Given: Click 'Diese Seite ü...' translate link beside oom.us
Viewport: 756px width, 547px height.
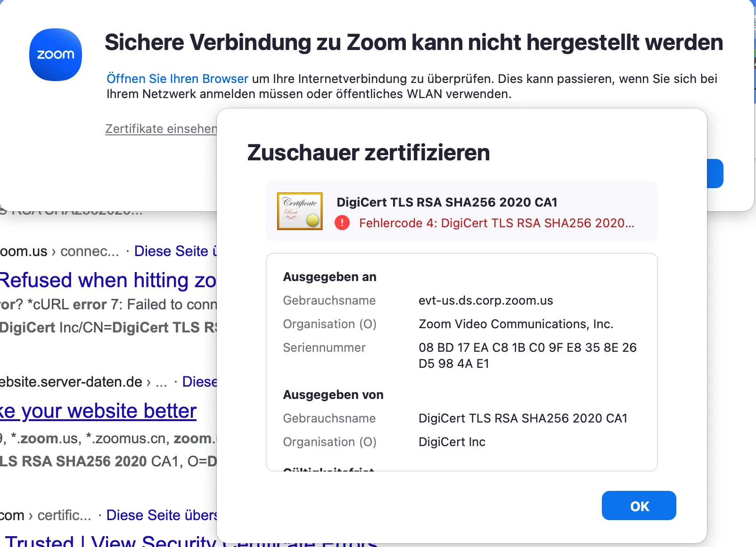Looking at the screenshot, I should tap(175, 251).
